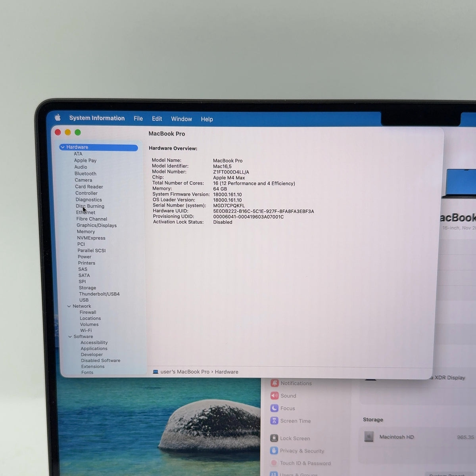
Task: Select Parallel SCSI in the sidebar
Action: coord(92,251)
